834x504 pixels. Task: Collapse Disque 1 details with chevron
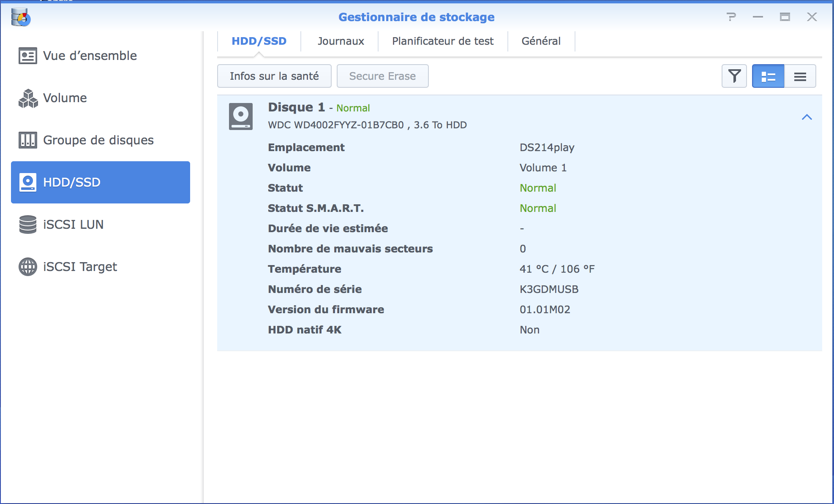807,117
